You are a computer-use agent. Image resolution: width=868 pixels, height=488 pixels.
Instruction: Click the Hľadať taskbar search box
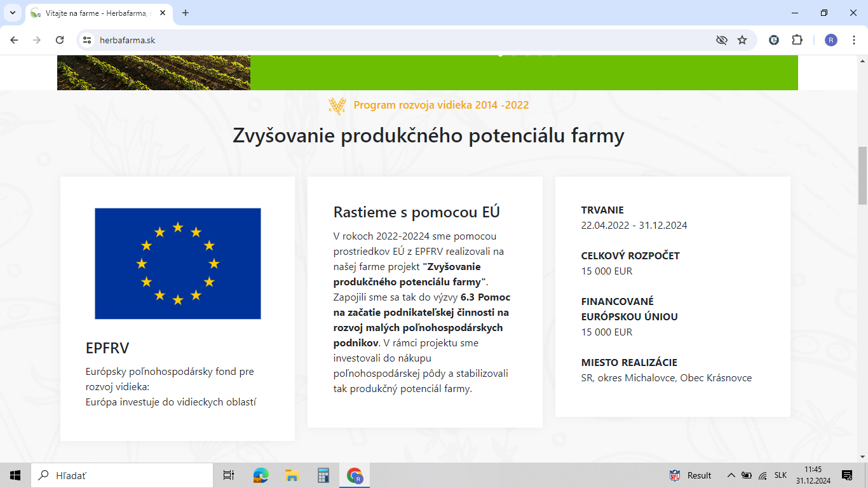coord(122,475)
